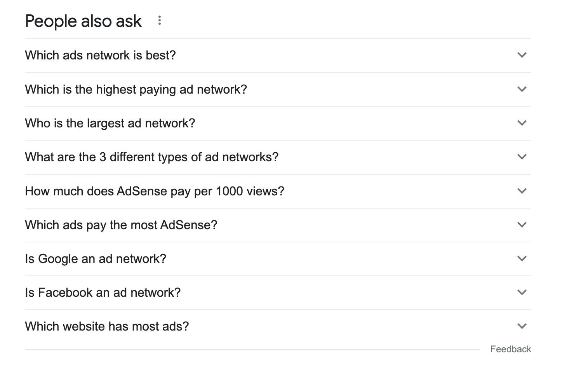Select the question "Which ads network is best?"

100,56
